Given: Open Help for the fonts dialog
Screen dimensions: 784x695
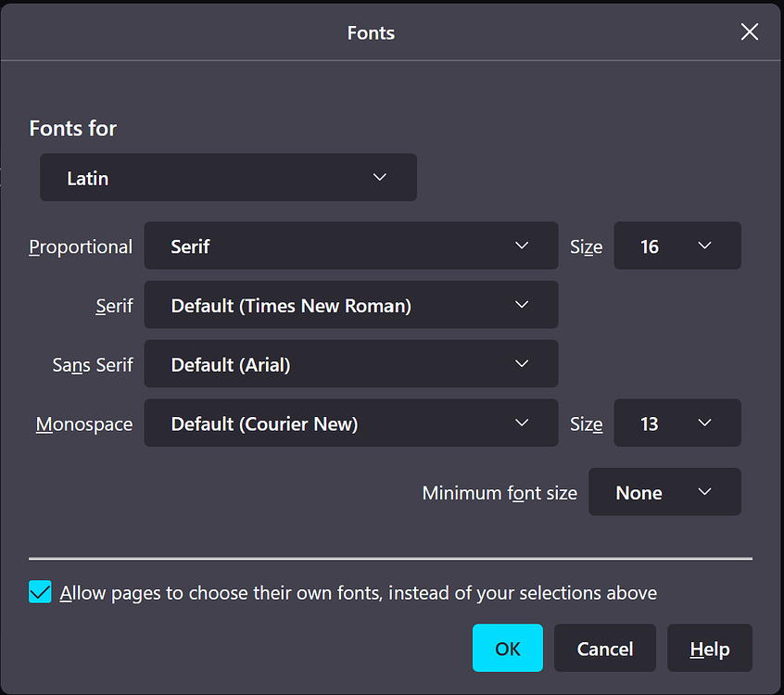Looking at the screenshot, I should pos(709,649).
